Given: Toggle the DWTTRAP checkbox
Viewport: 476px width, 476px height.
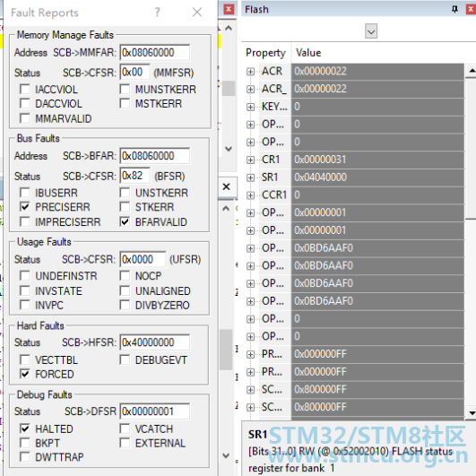Looking at the screenshot, I should (x=25, y=457).
